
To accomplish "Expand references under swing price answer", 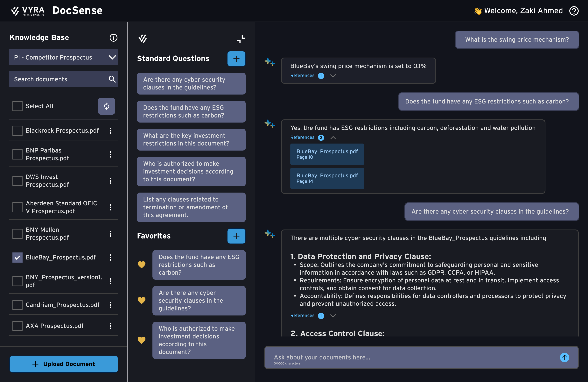I will (333, 76).
